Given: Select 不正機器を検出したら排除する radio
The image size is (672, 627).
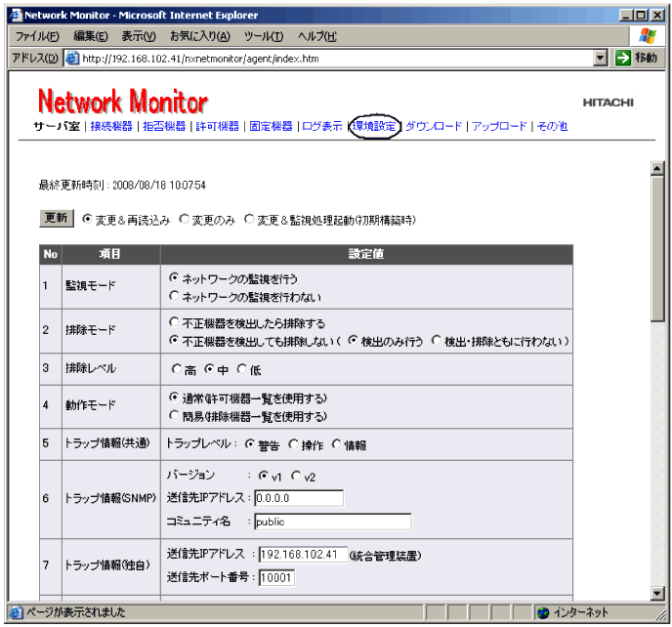Looking at the screenshot, I should click(174, 322).
